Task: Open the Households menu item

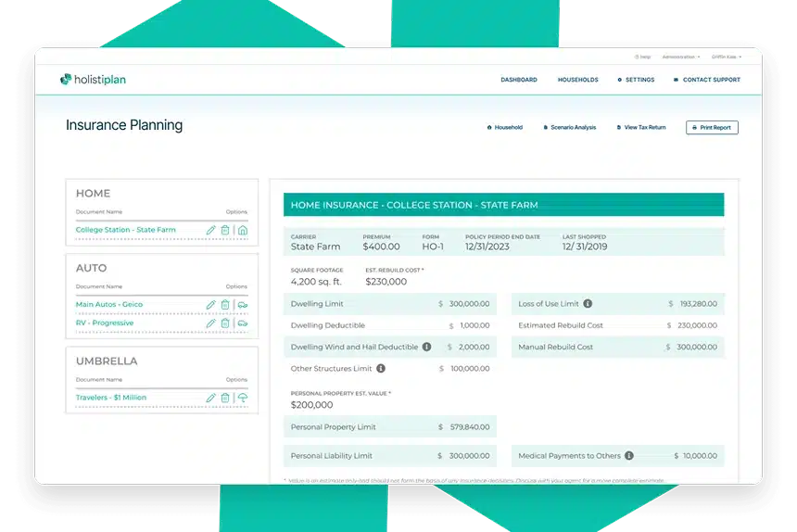Action: [x=577, y=80]
